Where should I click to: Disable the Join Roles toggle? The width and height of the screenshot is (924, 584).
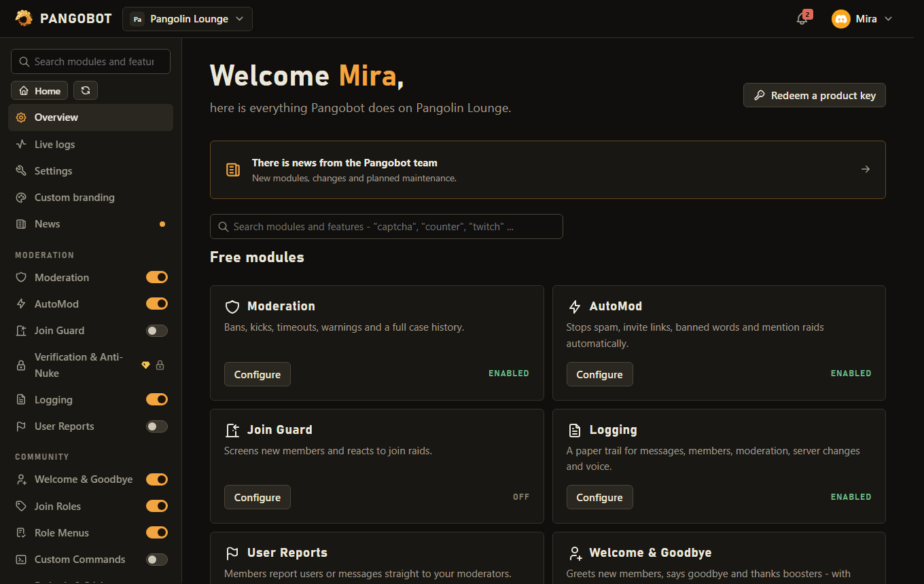click(x=157, y=506)
